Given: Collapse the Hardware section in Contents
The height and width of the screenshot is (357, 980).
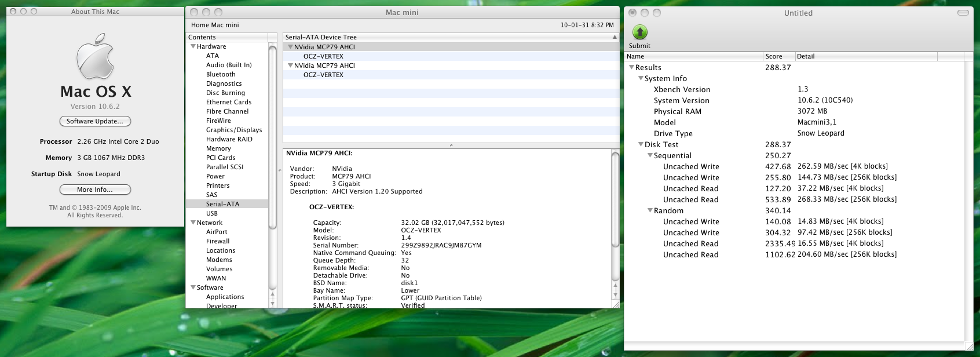Looking at the screenshot, I should click(193, 46).
